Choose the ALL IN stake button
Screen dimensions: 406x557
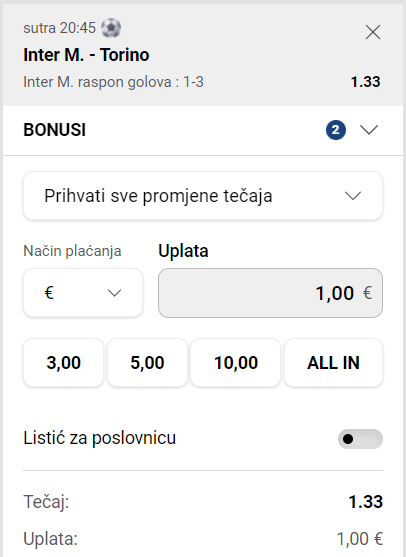(334, 363)
